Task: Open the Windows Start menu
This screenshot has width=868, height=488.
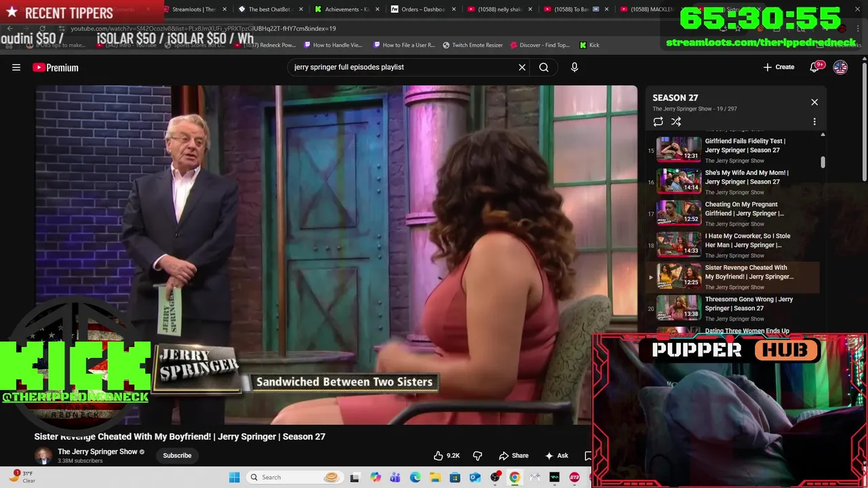Action: pos(234,477)
